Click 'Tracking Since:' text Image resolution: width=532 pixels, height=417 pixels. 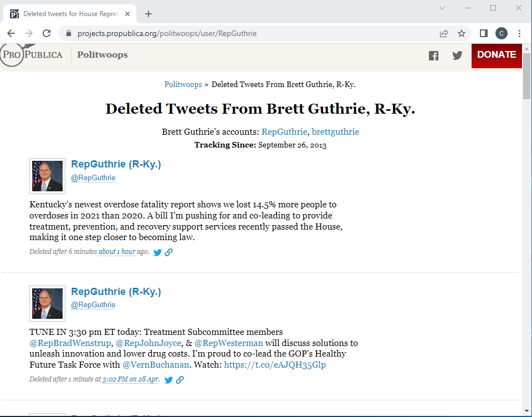(226, 145)
